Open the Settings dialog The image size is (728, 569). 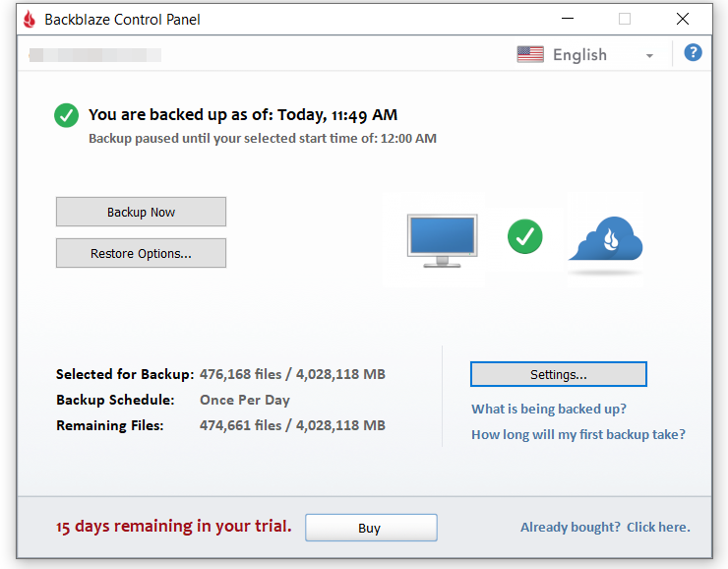558,374
